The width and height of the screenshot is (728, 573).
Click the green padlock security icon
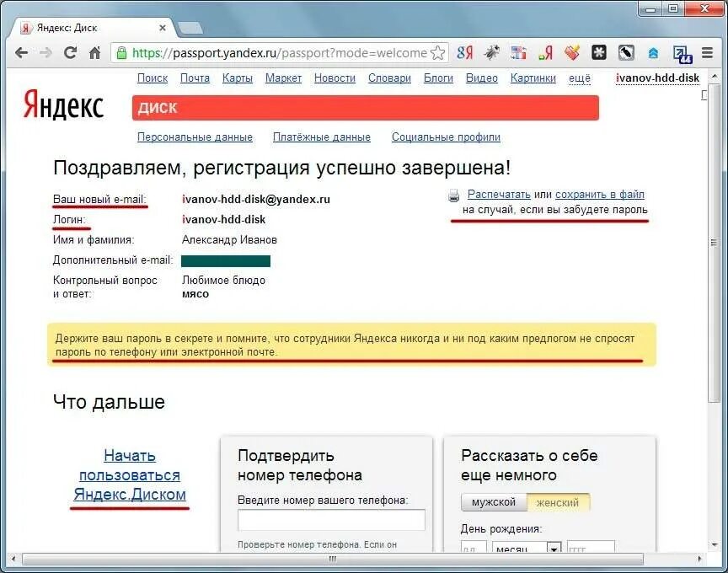tap(121, 53)
